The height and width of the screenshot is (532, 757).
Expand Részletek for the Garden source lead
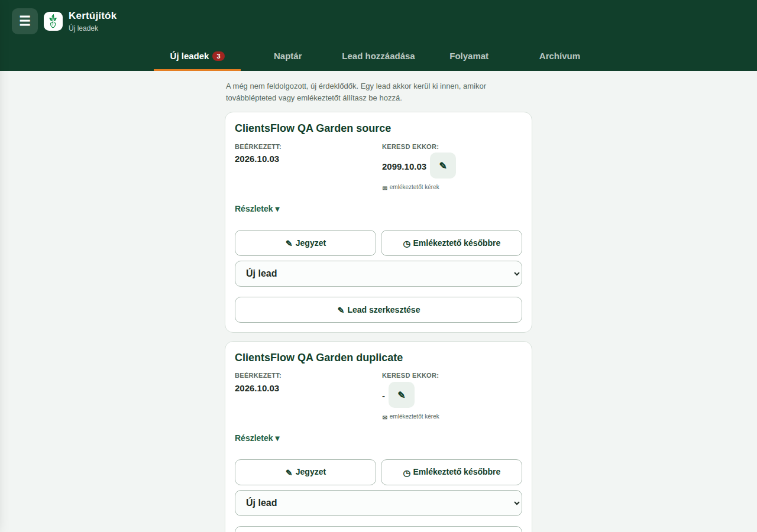pos(257,209)
